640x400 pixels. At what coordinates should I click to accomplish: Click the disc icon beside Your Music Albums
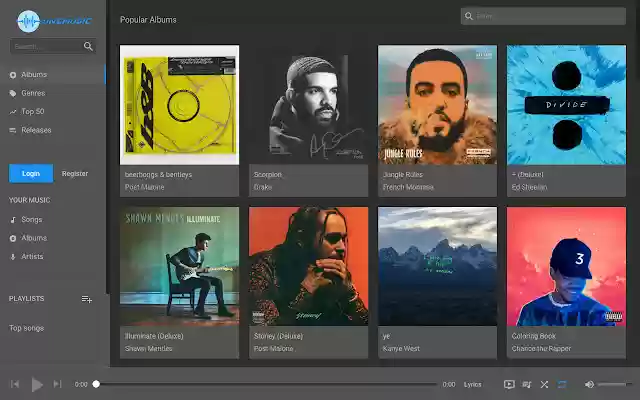[13, 238]
